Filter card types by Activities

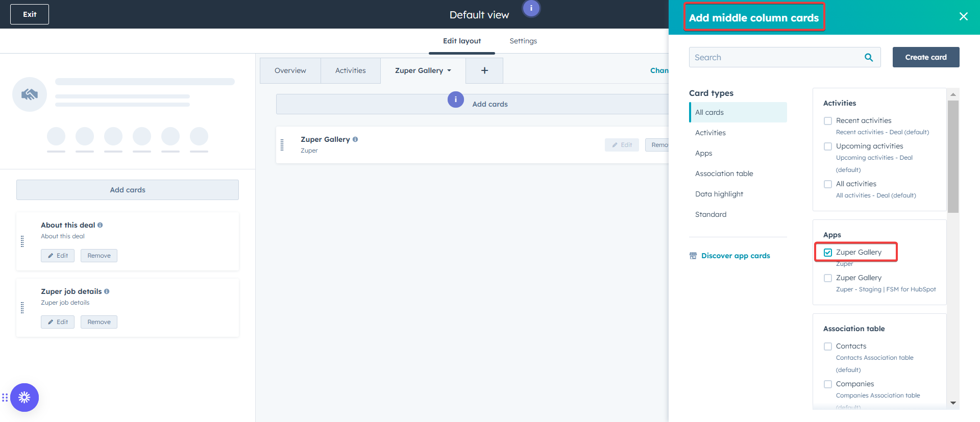(x=738, y=133)
